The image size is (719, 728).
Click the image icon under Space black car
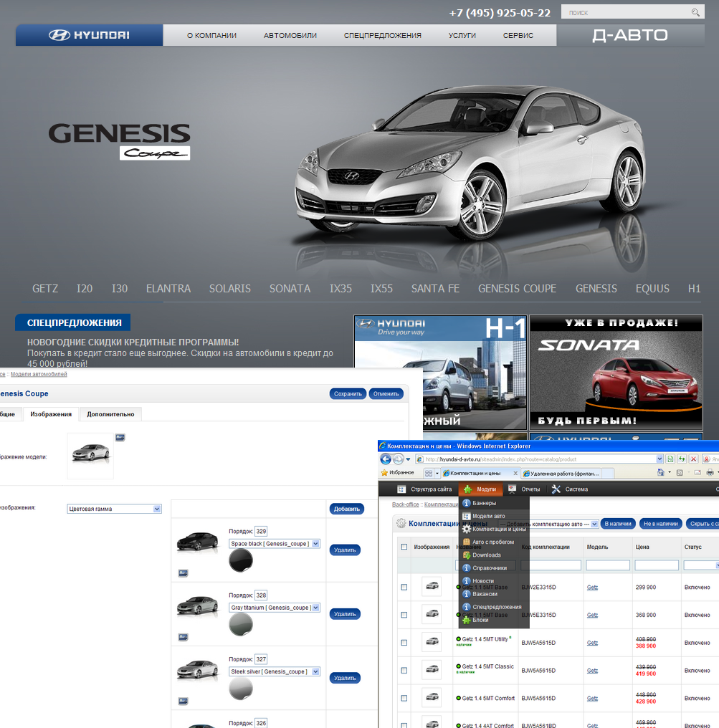pos(183,573)
